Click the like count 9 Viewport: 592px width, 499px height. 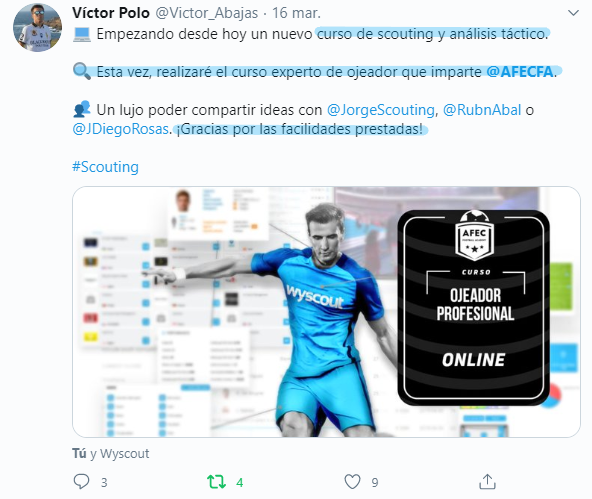(x=375, y=482)
